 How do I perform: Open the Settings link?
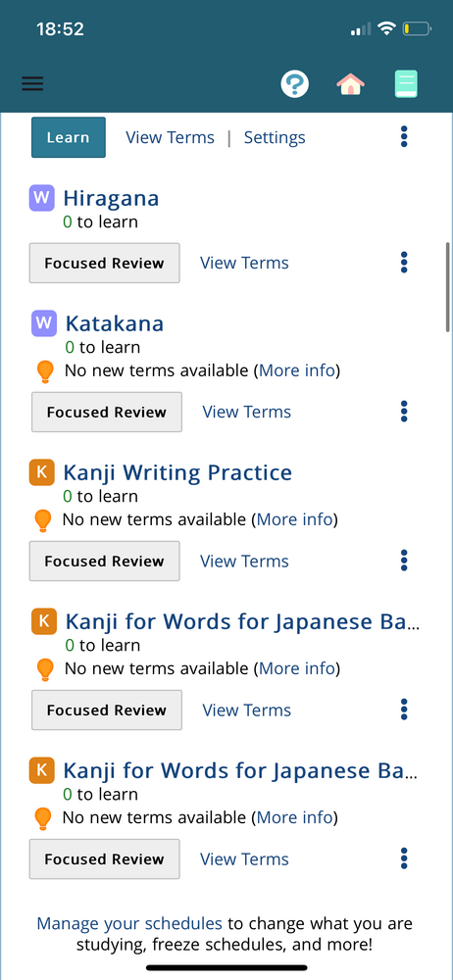click(x=275, y=137)
